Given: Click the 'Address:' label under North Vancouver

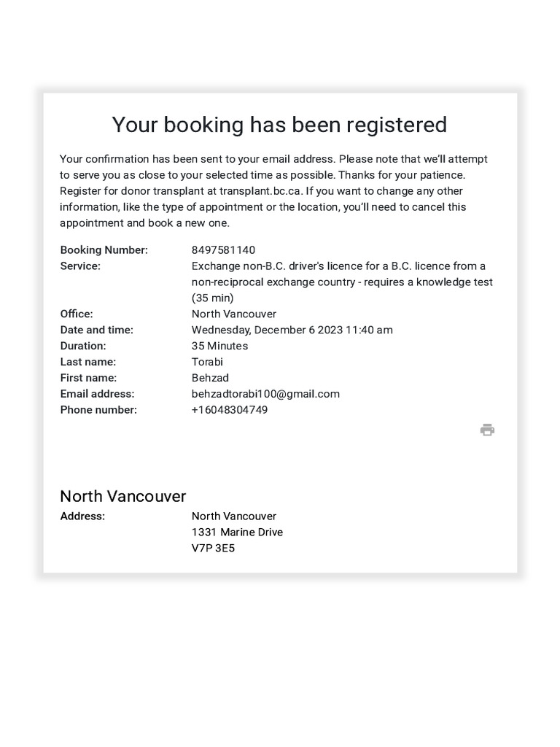Looking at the screenshot, I should coord(82,516).
